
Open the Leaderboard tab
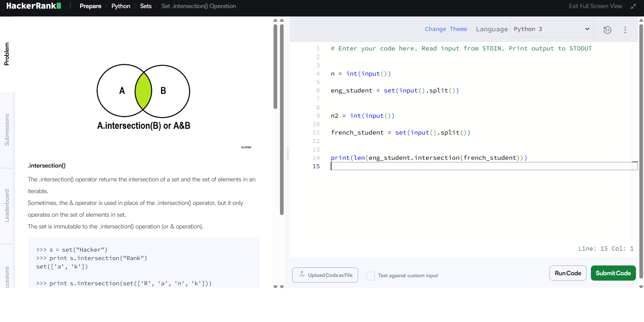click(x=7, y=205)
